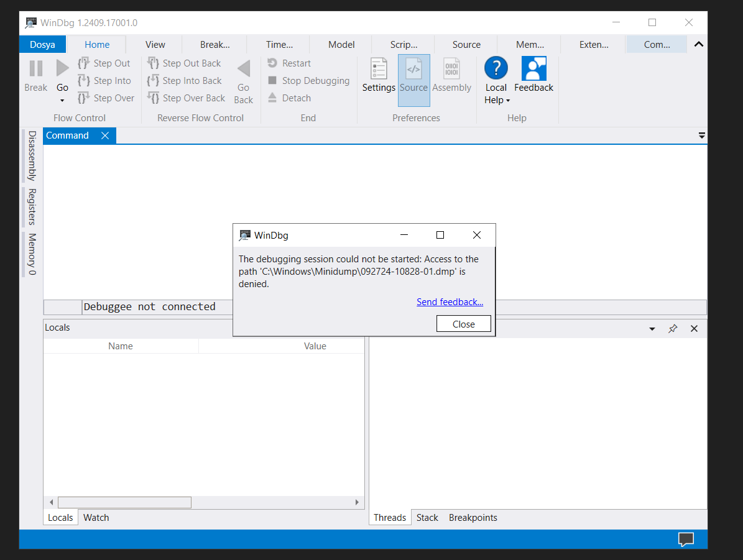Click the WinDbg title bar app icon
743x560 pixels.
pyautogui.click(x=31, y=22)
